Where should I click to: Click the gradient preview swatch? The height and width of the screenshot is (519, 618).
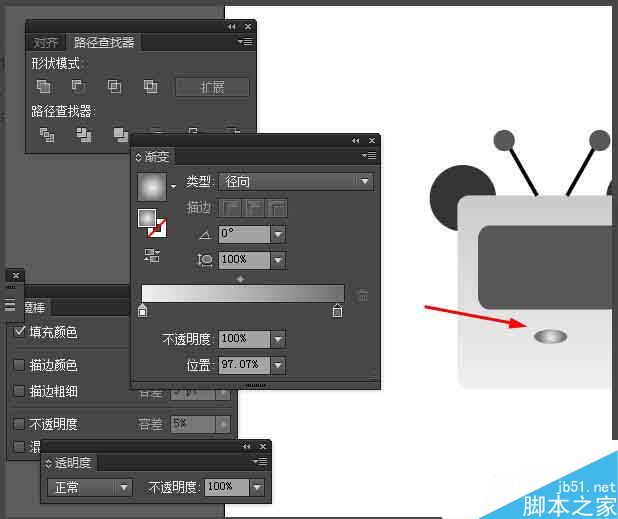coord(152,187)
